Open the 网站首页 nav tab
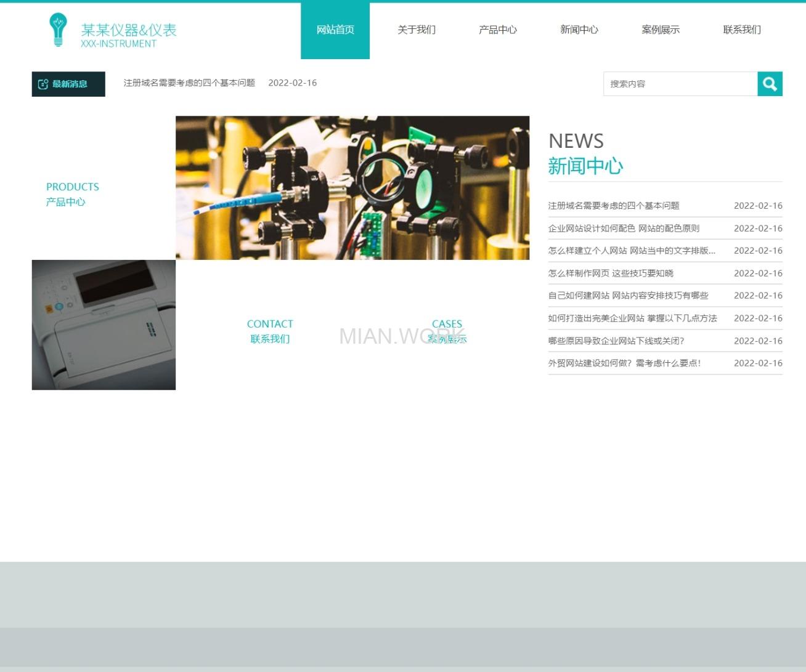806x672 pixels. tap(335, 30)
